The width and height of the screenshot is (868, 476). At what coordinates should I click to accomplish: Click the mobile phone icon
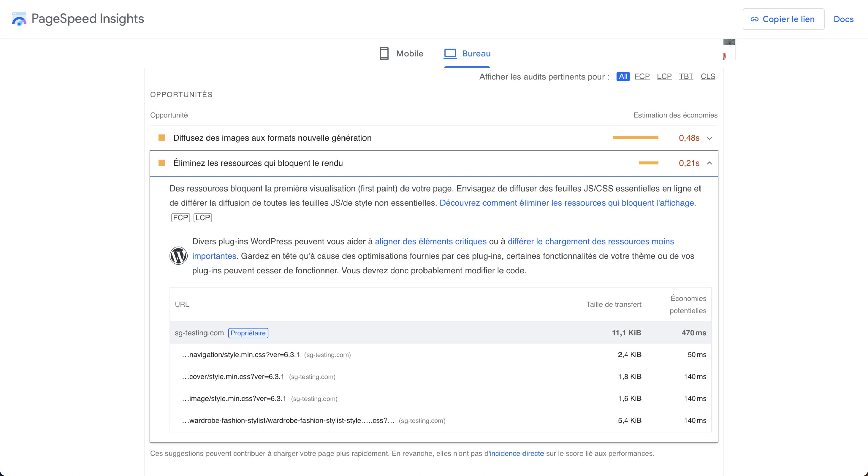[384, 54]
